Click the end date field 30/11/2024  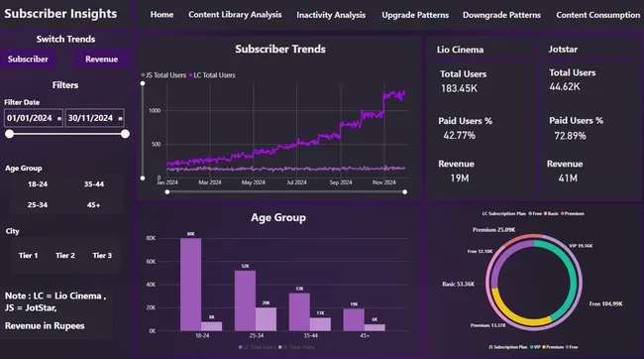tap(94, 118)
